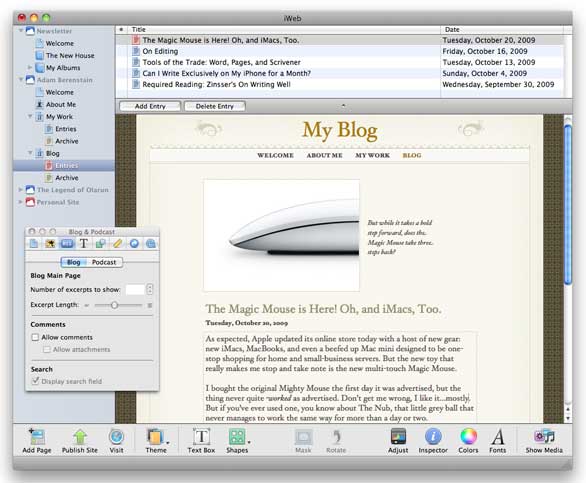Image resolution: width=586 pixels, height=483 pixels.
Task: Open the Shapes toolbar icon
Action: [x=237, y=437]
